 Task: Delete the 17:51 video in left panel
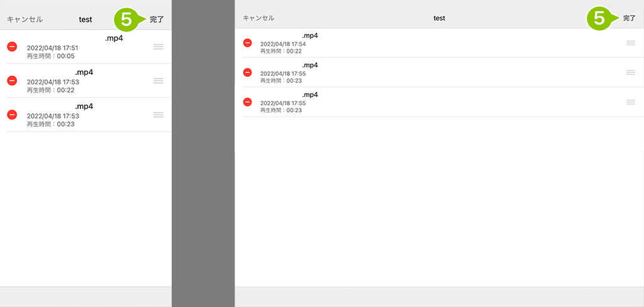click(12, 47)
